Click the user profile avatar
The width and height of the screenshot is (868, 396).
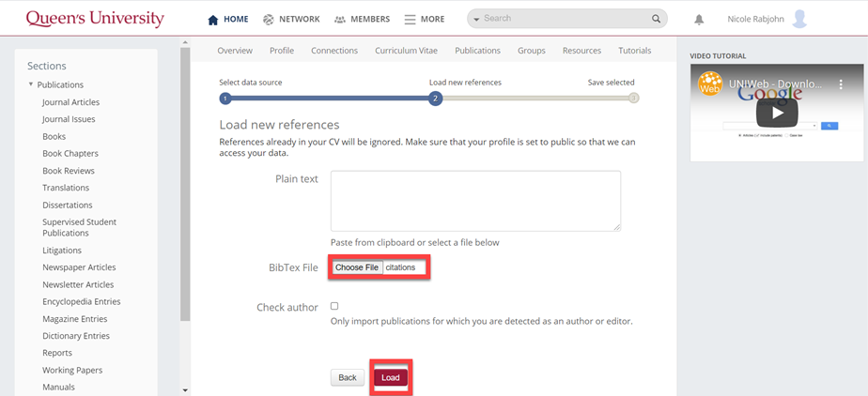[x=799, y=19]
